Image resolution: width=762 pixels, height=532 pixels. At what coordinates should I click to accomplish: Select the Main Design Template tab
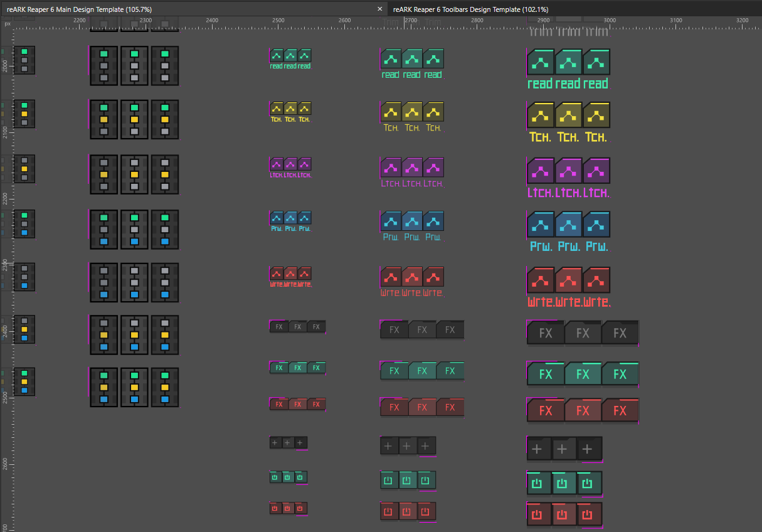click(x=79, y=9)
